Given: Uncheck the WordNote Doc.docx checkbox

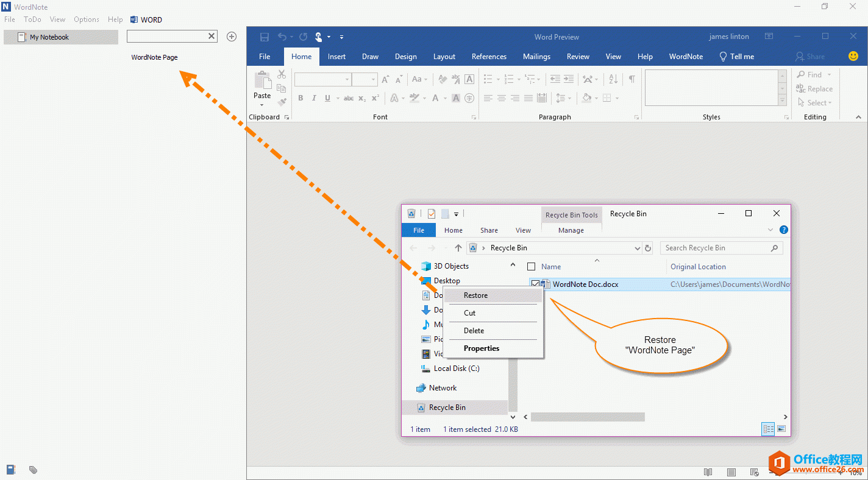Looking at the screenshot, I should pyautogui.click(x=535, y=284).
